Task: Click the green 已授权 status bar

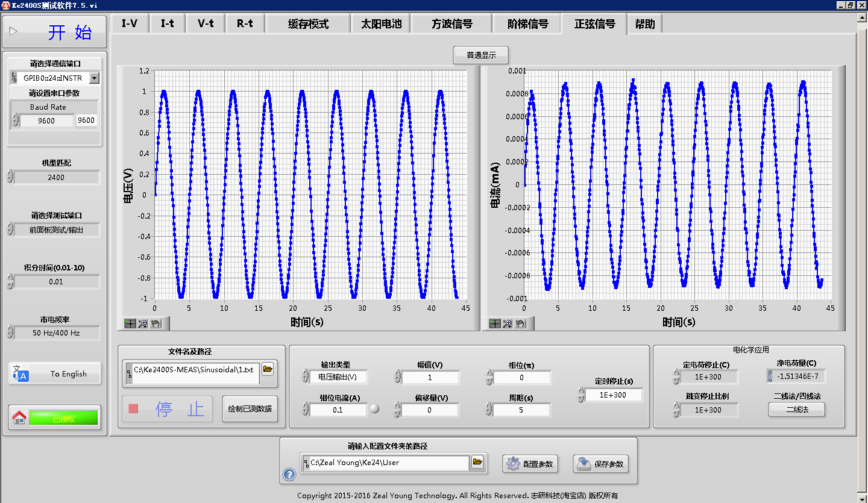Action: 63,418
